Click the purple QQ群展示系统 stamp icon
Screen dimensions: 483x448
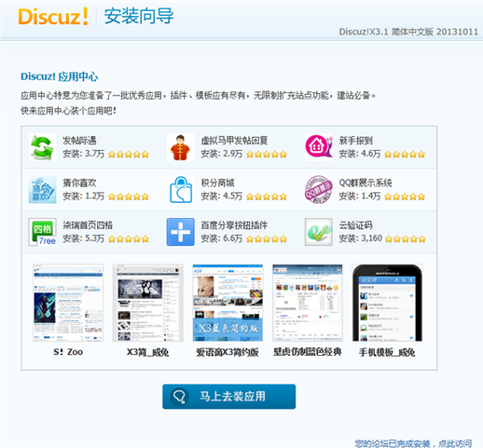tap(319, 189)
